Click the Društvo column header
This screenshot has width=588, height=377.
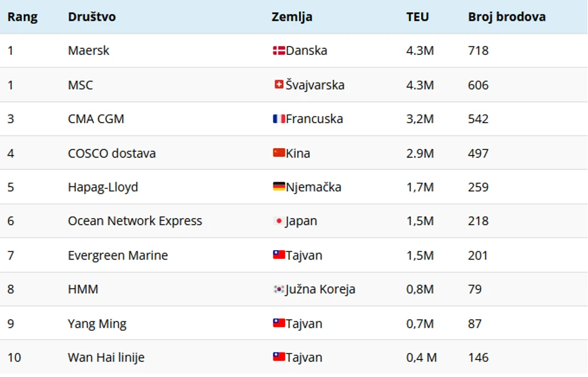[92, 17]
